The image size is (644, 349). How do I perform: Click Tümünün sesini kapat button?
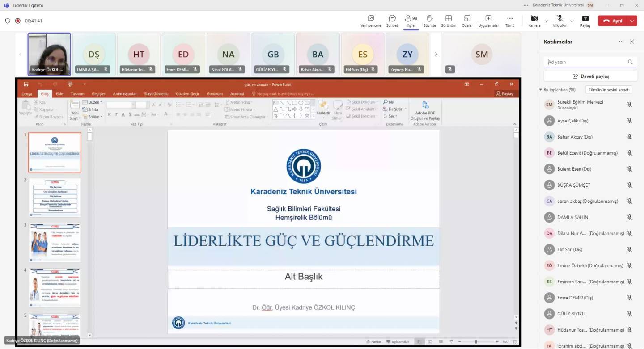pyautogui.click(x=609, y=90)
